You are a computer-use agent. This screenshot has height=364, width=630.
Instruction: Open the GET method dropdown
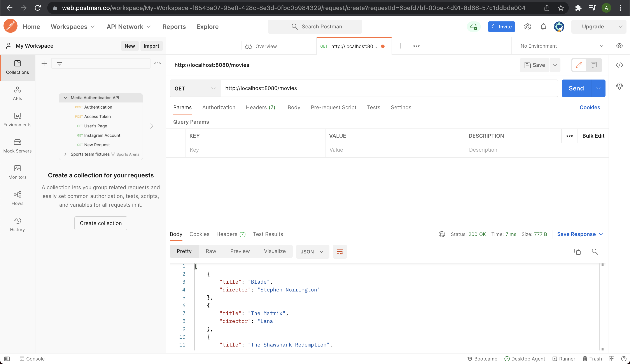click(195, 88)
